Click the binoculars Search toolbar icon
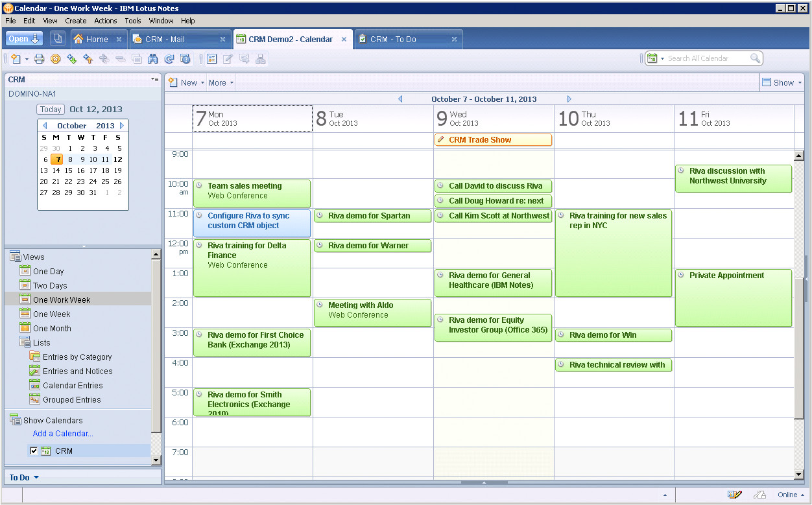Screen dimensions: 812x505 tap(153, 59)
